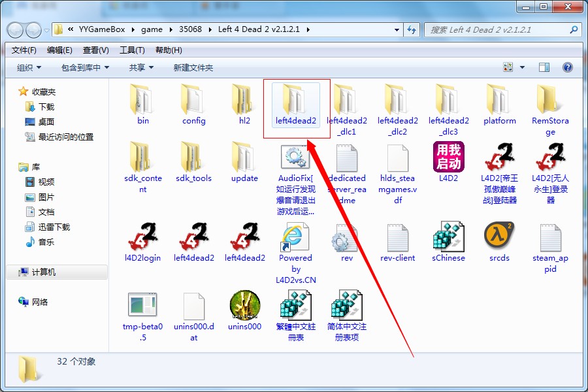This screenshot has width=588, height=392.
Task: Open Explorer help
Action: click(x=568, y=67)
